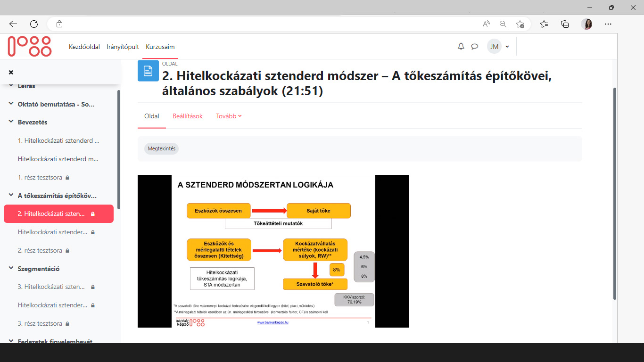
Task: Select the highlighted 2. Hitelkockázati item in sidebar
Action: pyautogui.click(x=52, y=214)
